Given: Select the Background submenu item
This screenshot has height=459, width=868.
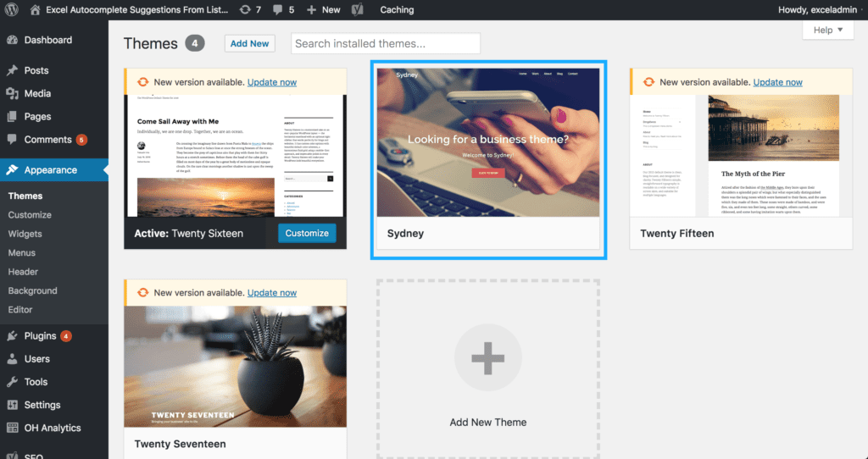Looking at the screenshot, I should tap(33, 290).
